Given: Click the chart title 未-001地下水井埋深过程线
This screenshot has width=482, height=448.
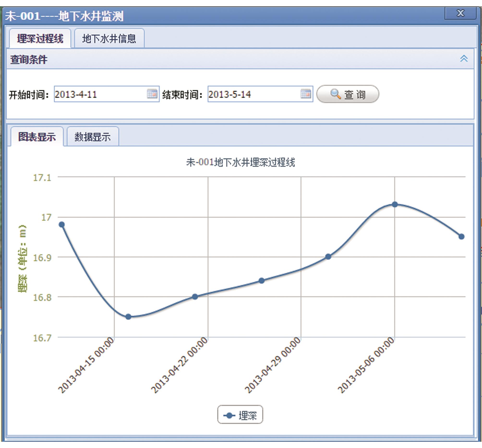Looking at the screenshot, I should tap(240, 162).
